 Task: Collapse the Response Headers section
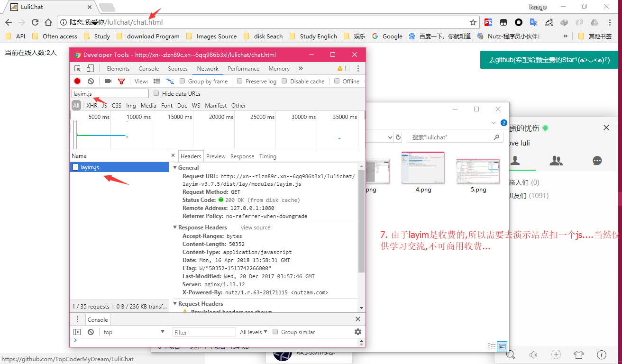(175, 227)
